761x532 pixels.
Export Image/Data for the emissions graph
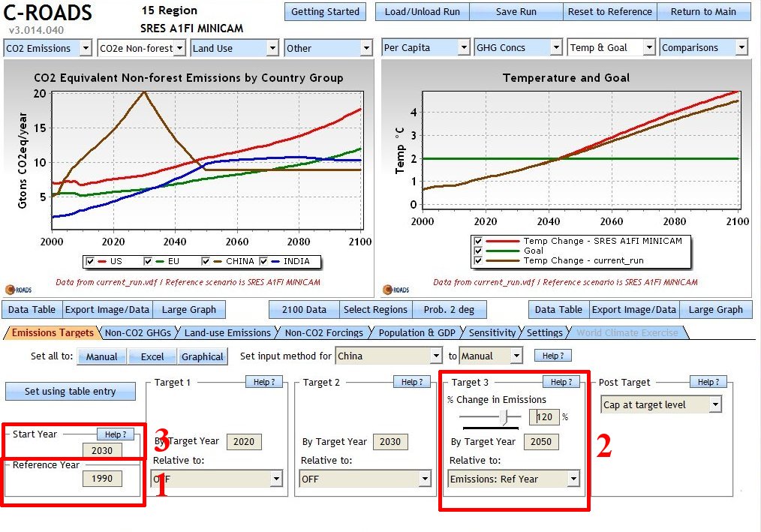[x=107, y=310]
